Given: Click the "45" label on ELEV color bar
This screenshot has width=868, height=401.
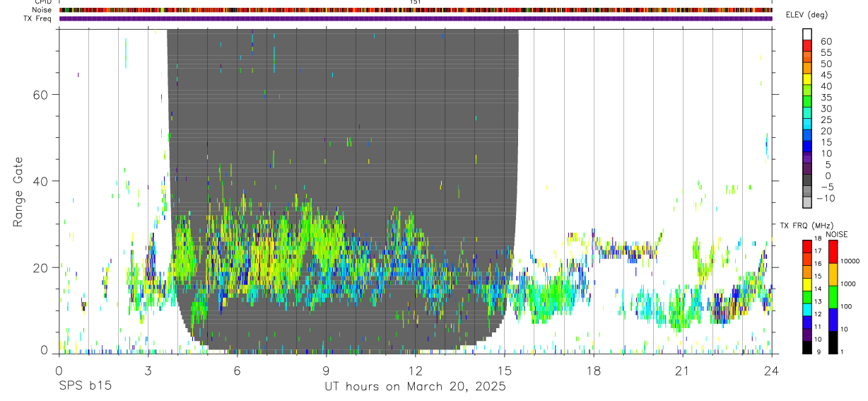Looking at the screenshot, I should pos(827,76).
